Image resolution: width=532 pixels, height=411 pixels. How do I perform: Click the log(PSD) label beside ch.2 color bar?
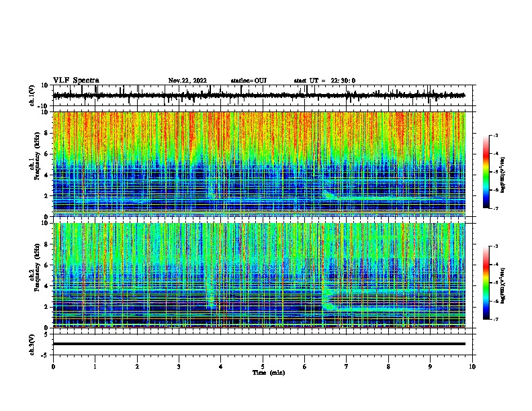tap(503, 285)
